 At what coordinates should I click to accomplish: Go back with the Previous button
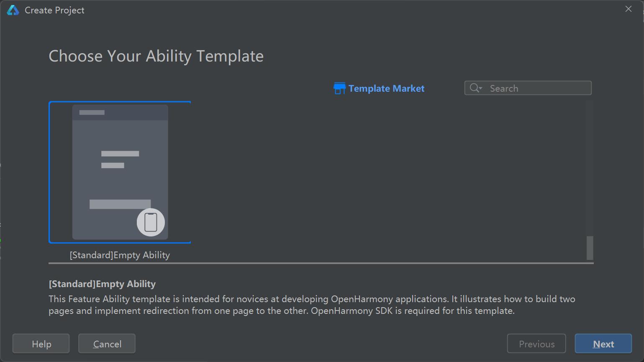click(x=536, y=344)
